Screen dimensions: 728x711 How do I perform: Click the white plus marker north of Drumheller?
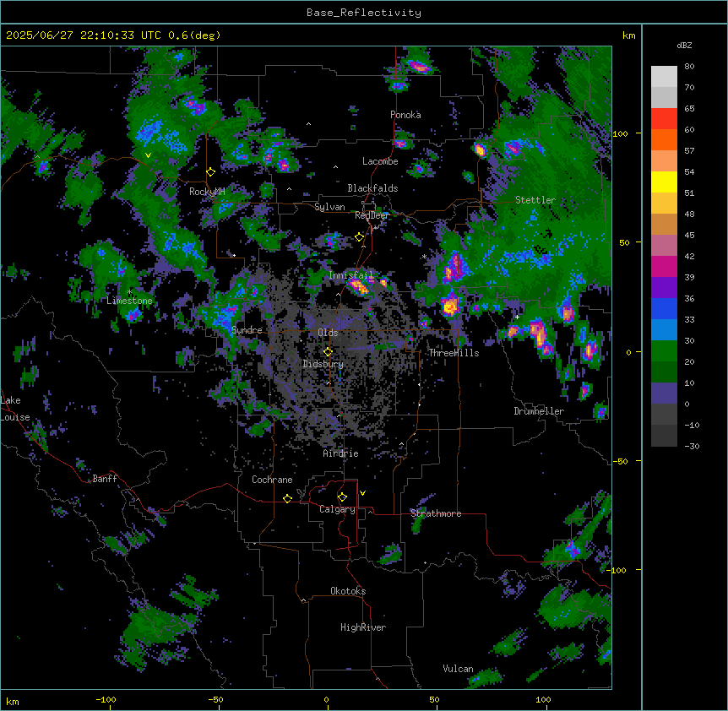click(517, 317)
